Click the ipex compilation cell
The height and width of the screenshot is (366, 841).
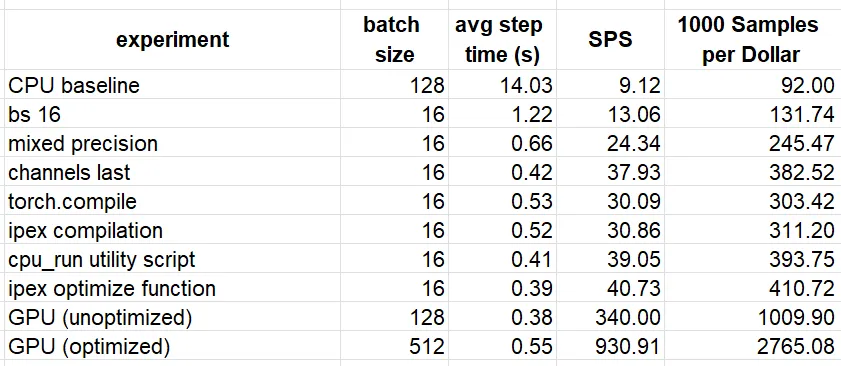pos(173,230)
